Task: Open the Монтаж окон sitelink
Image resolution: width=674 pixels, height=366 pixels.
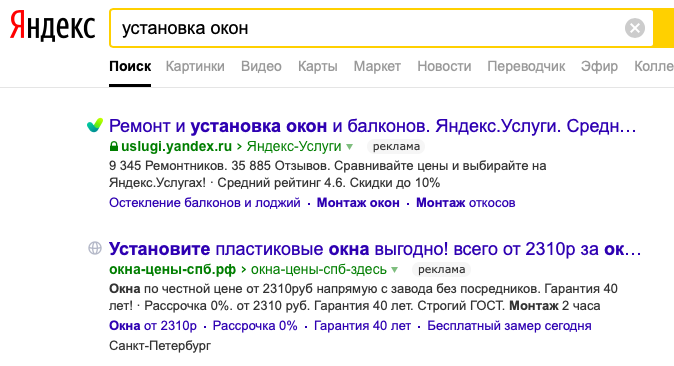Action: point(358,203)
